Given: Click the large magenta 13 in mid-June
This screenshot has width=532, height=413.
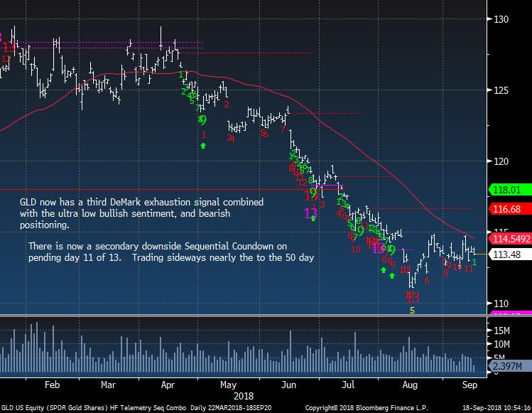Looking at the screenshot, I should [x=310, y=213].
